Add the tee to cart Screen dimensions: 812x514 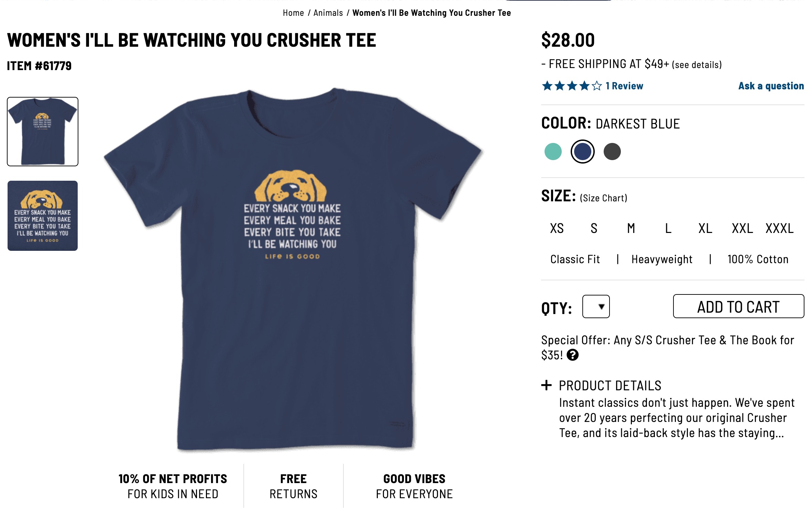pyautogui.click(x=738, y=306)
